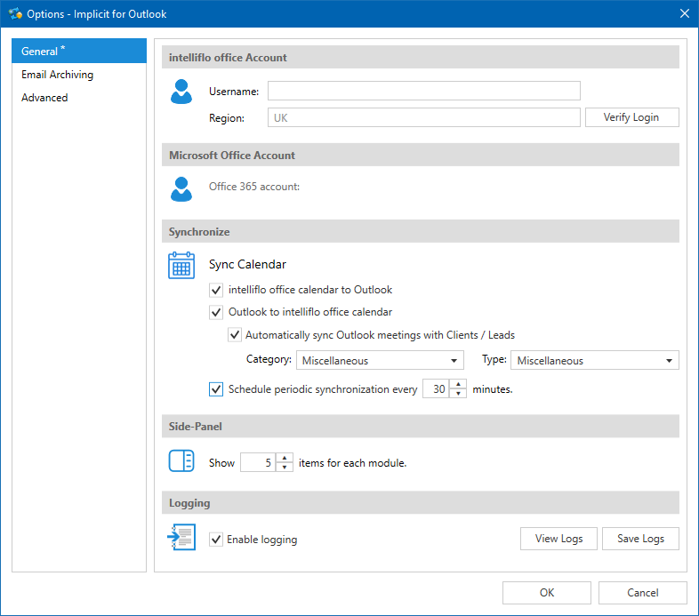Disable the Enable logging checkbox
Viewport: 699px width, 616px height.
tap(216, 540)
